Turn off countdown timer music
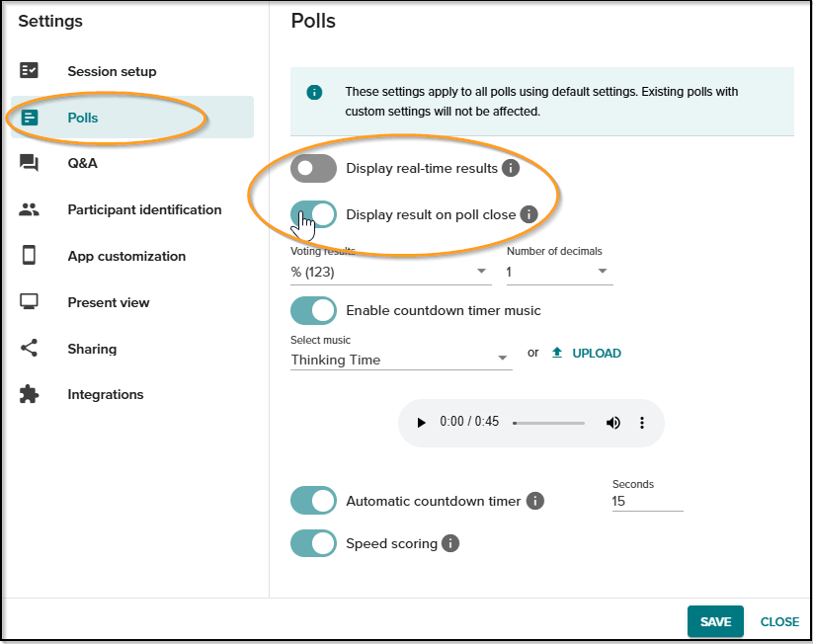Viewport: 813px width, 644px height. 313,310
